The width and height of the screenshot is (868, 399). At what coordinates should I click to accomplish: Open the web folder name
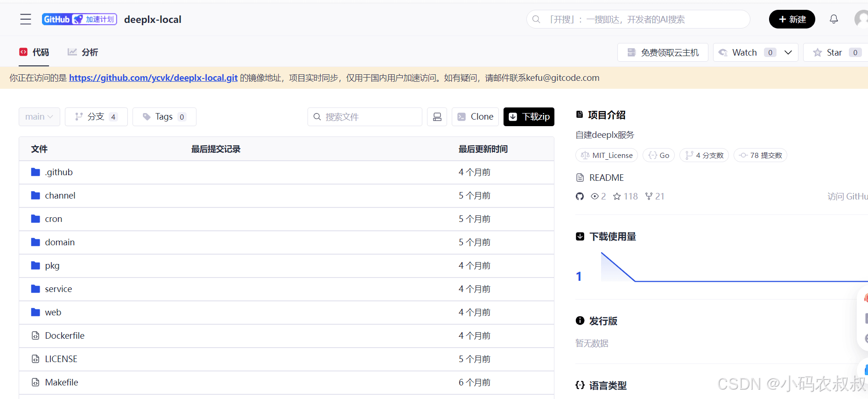(x=53, y=312)
